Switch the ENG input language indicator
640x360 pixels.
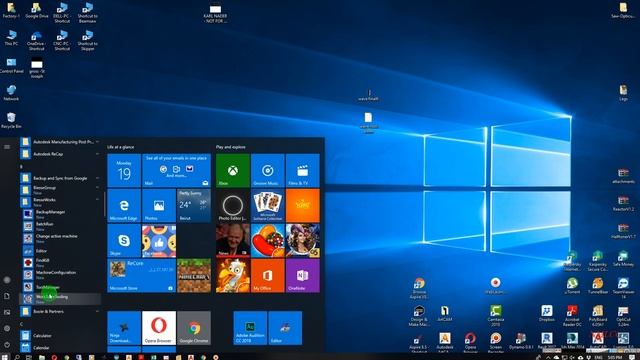pyautogui.click(x=599, y=357)
